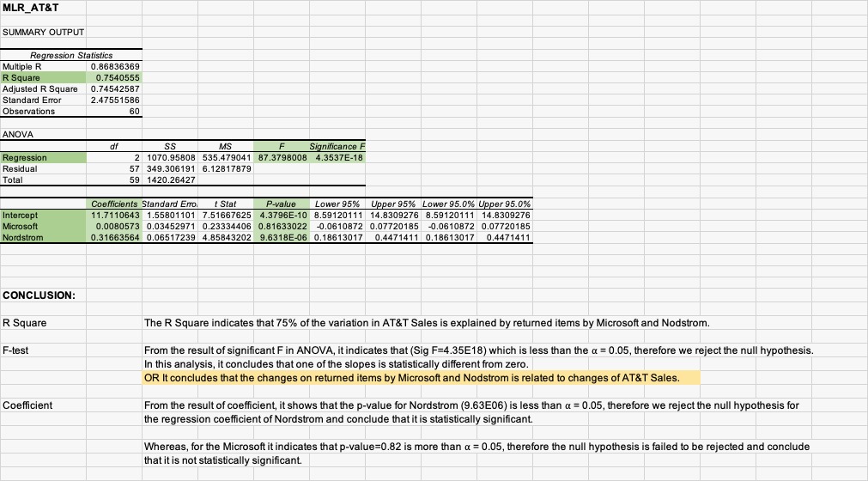868x481 pixels.
Task: Select the Significance F header
Action: tap(337, 147)
